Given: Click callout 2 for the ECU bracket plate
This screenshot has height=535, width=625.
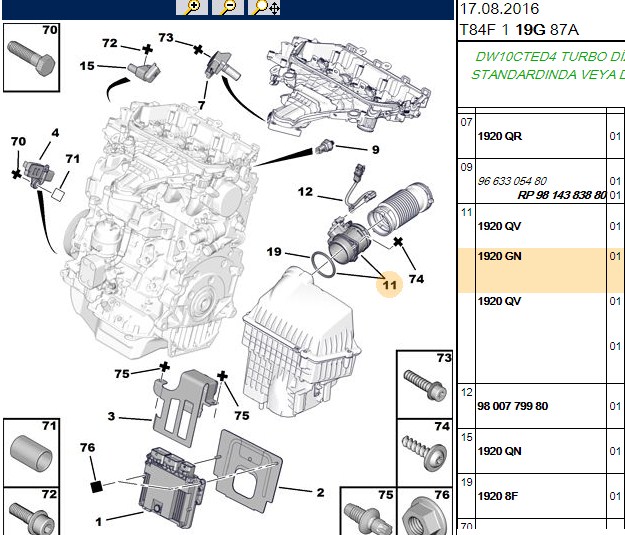Looking at the screenshot, I should coord(320,492).
